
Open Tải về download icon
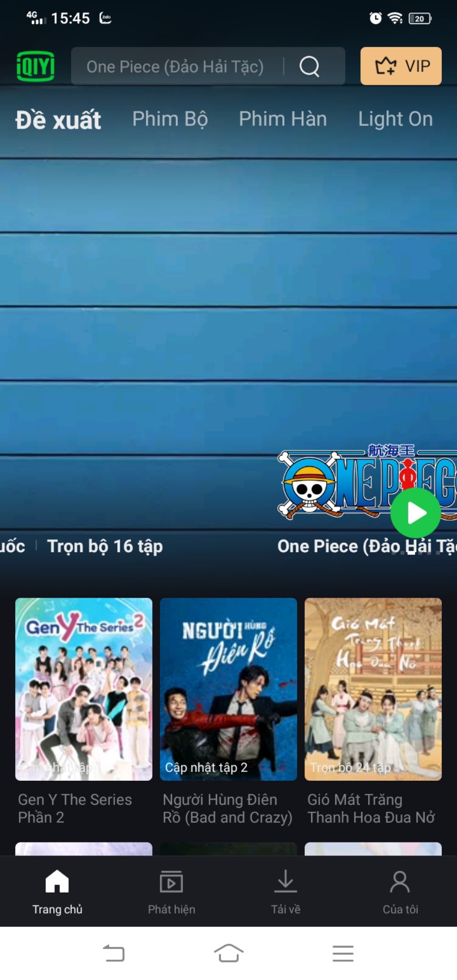[285, 882]
